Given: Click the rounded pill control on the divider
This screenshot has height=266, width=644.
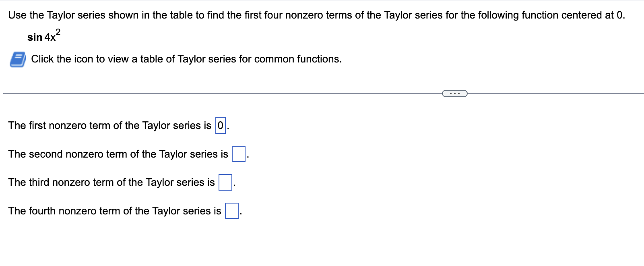Looking at the screenshot, I should (x=454, y=93).
